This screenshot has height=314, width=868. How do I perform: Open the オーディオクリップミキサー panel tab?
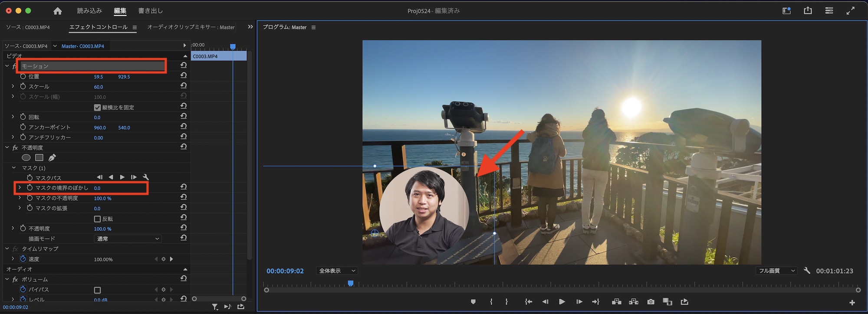pyautogui.click(x=191, y=27)
